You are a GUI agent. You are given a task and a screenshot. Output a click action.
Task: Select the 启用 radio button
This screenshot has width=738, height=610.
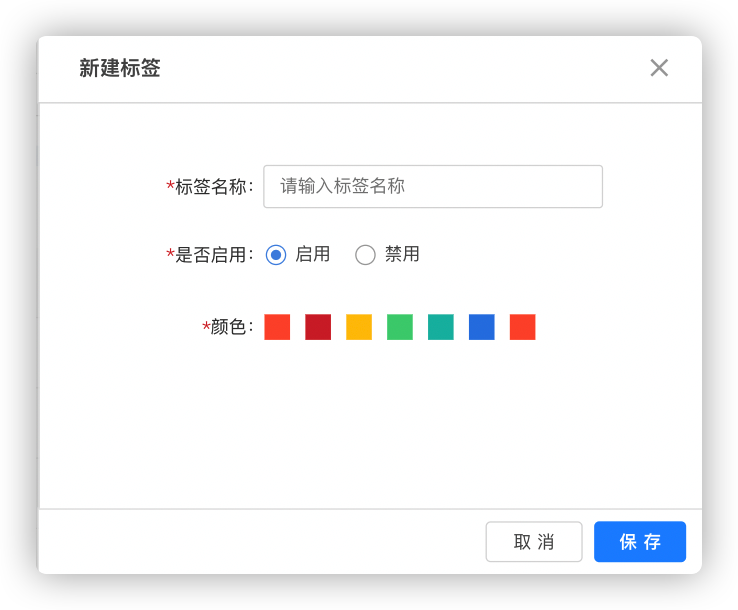point(276,255)
